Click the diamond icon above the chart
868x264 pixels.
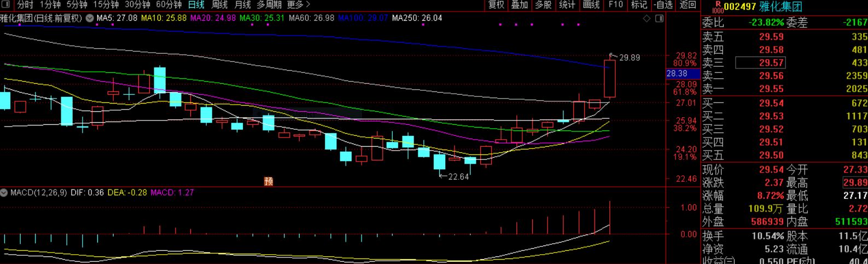(647, 19)
